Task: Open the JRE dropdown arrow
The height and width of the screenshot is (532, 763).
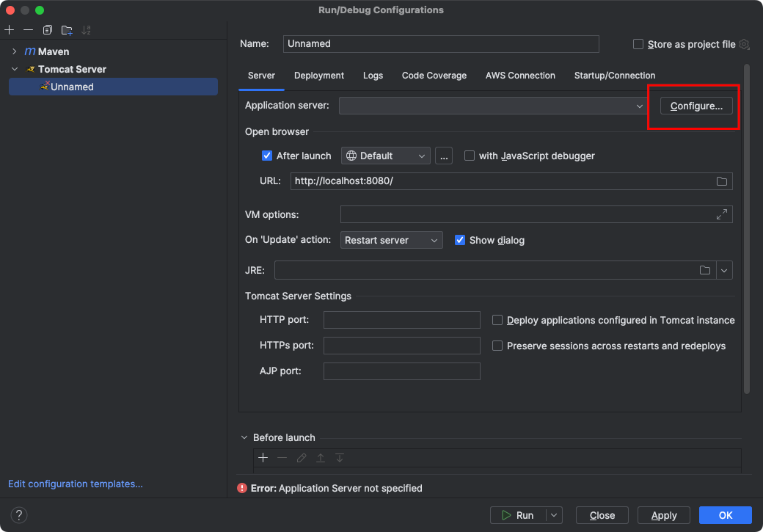Action: (724, 270)
